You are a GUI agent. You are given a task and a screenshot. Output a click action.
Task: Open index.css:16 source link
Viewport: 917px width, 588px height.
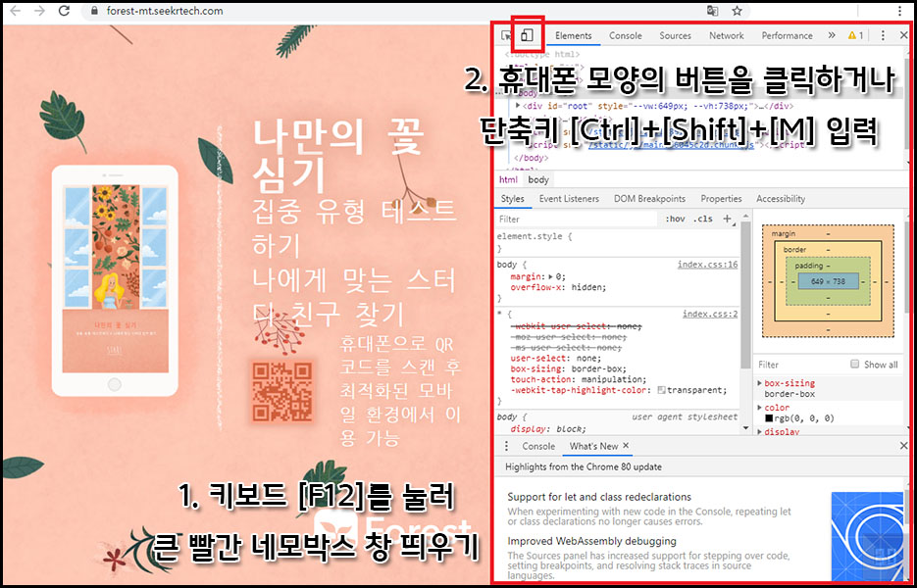pos(707,265)
